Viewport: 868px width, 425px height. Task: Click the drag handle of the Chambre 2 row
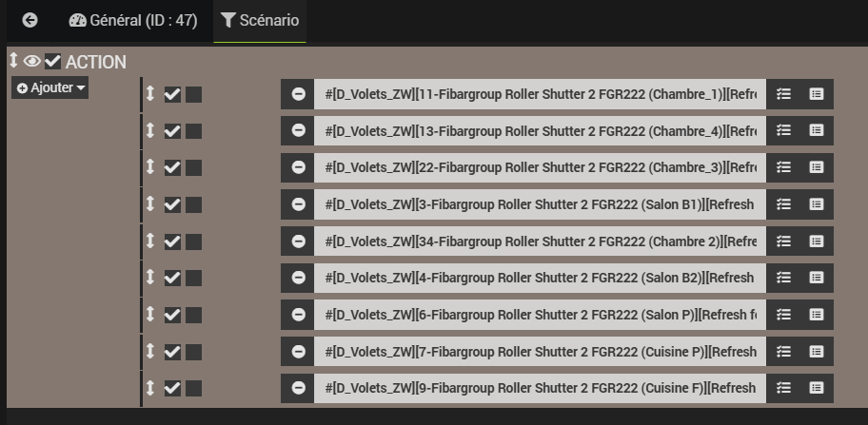click(150, 241)
